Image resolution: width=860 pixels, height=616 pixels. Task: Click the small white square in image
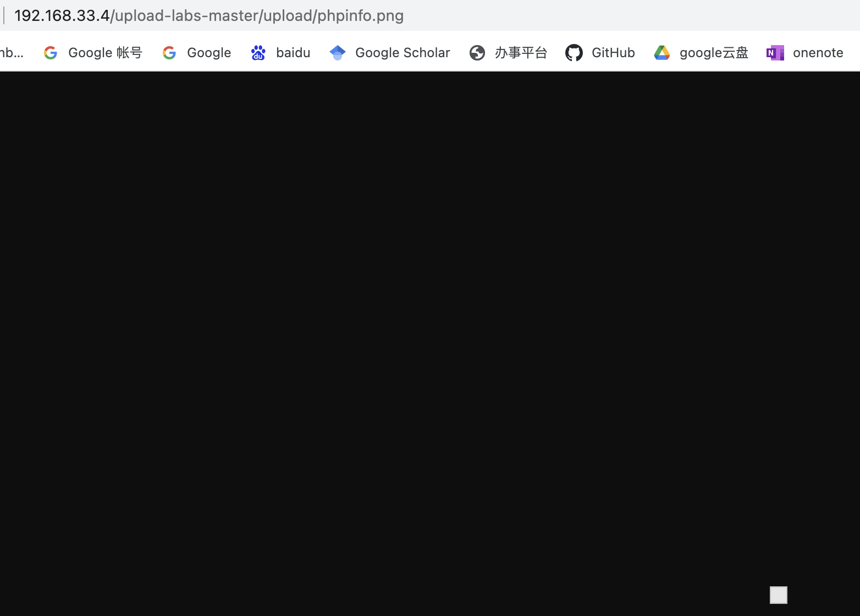coord(778,595)
